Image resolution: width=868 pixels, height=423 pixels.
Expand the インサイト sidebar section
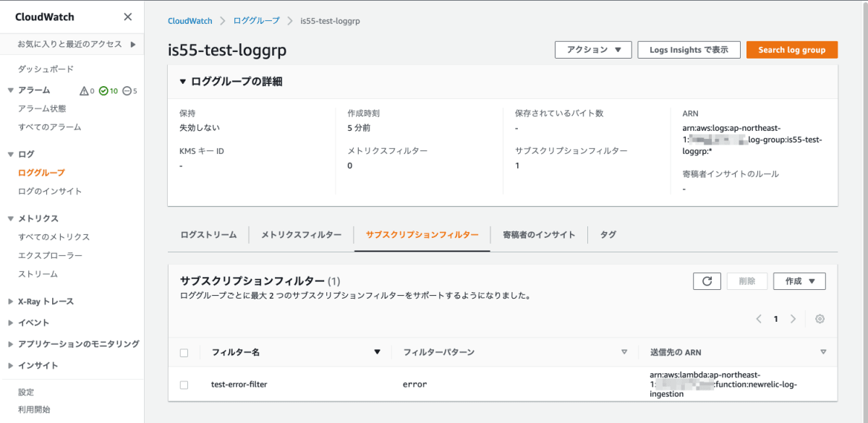point(11,365)
